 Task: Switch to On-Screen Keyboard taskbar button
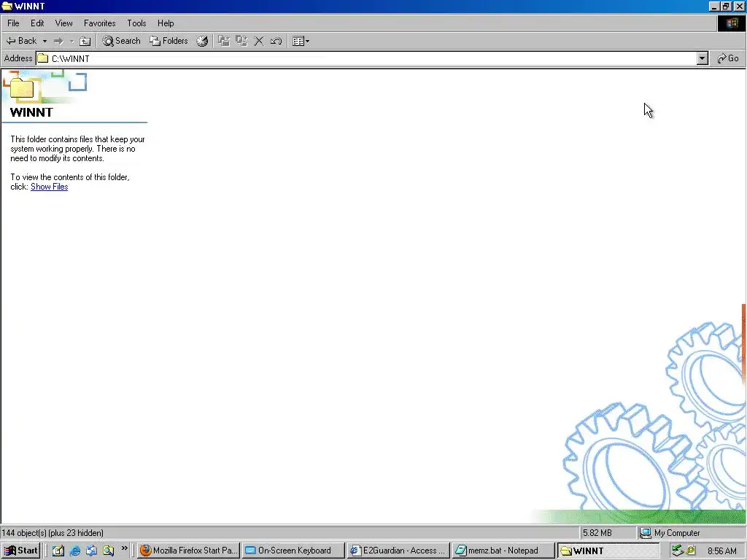coord(293,551)
